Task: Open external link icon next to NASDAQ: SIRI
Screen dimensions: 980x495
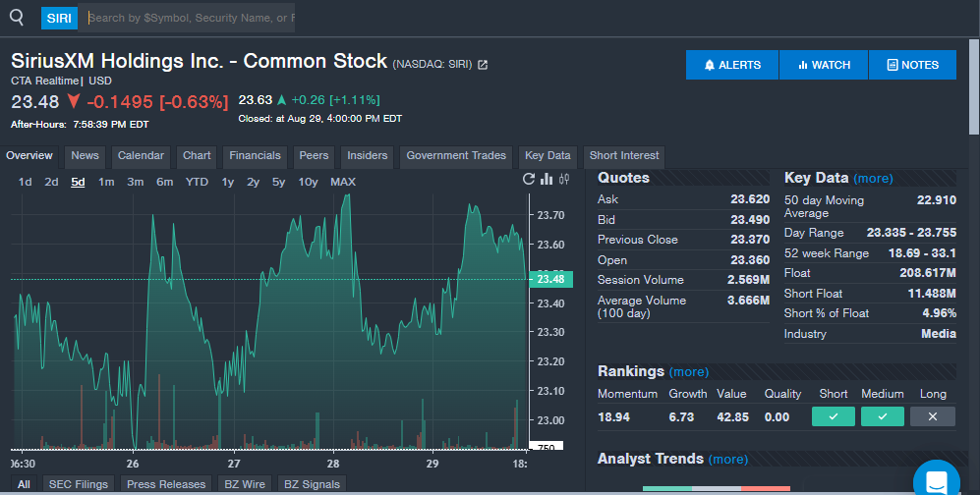Action: coord(483,64)
